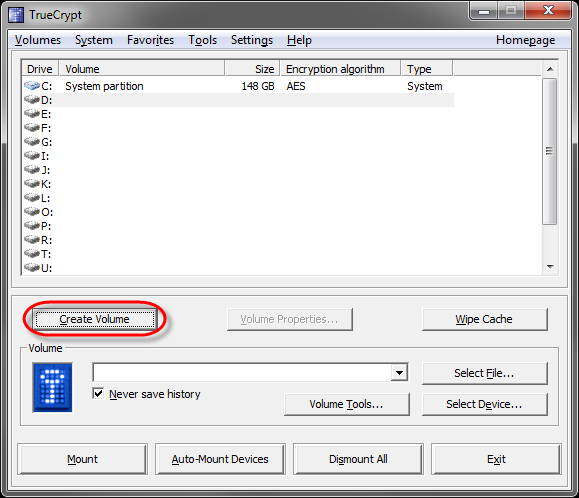Click the drive list scrollbar thumb
Screen dimensions: 579x498
pyautogui.click(x=549, y=151)
